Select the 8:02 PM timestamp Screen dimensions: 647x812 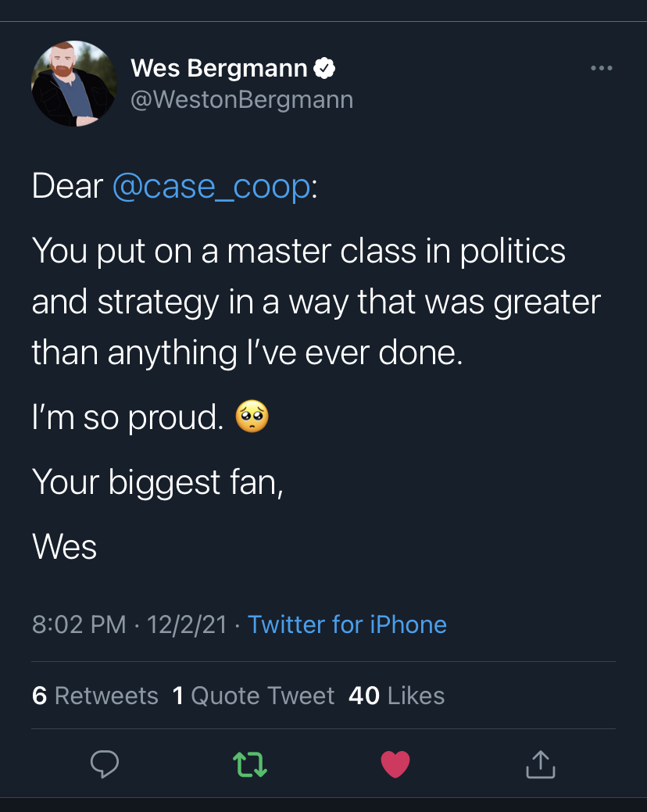click(79, 624)
